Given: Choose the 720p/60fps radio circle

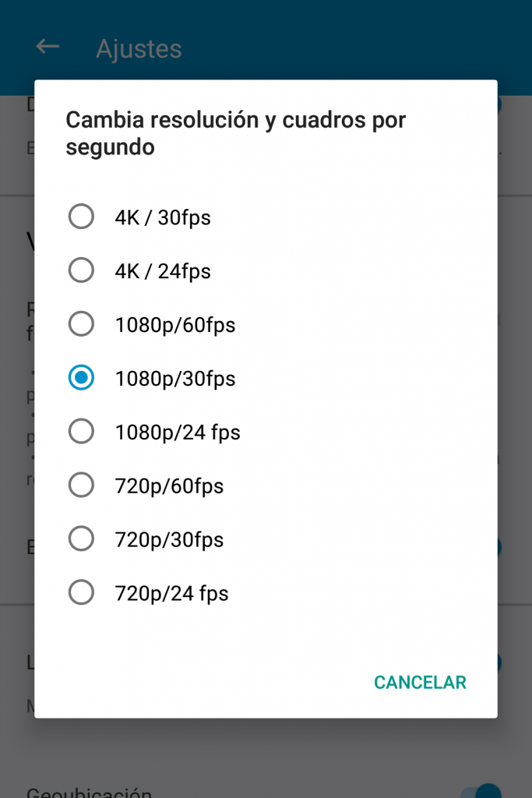Looking at the screenshot, I should [x=81, y=486].
